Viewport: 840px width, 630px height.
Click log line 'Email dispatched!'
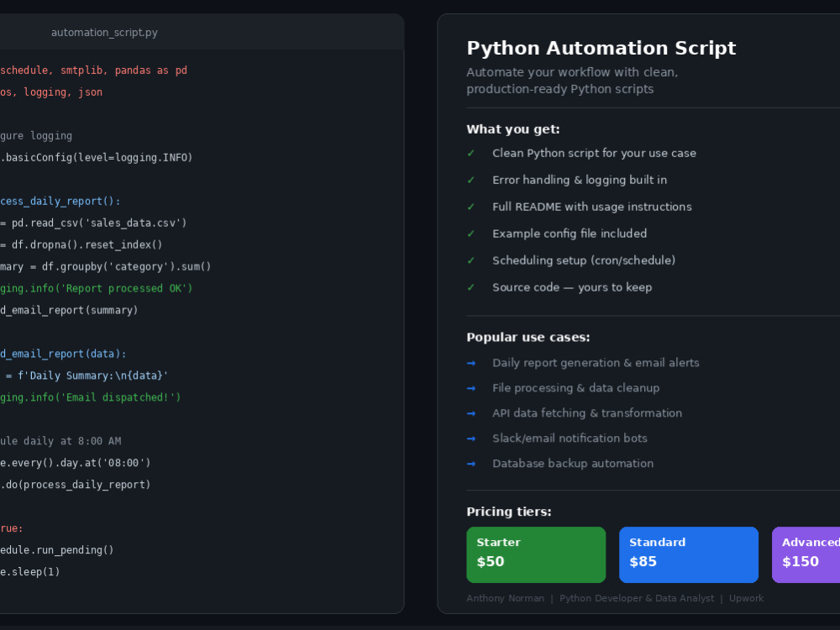(x=91, y=397)
